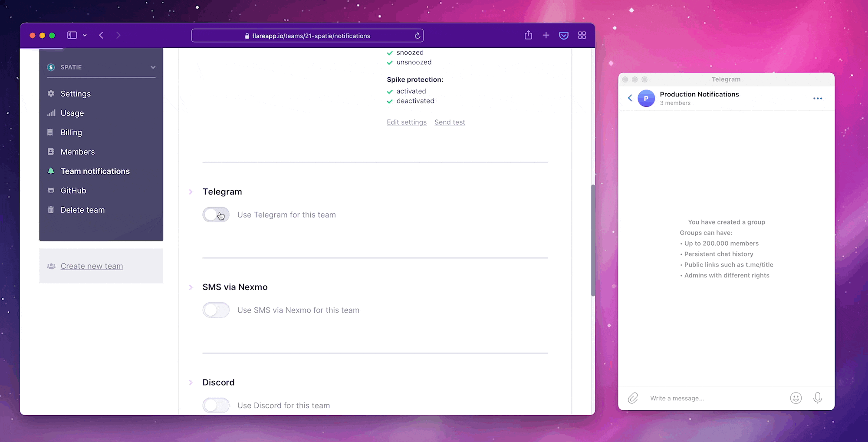Click the Telegram attach file paperclip
Viewport: 868px width, 442px height.
pos(633,398)
